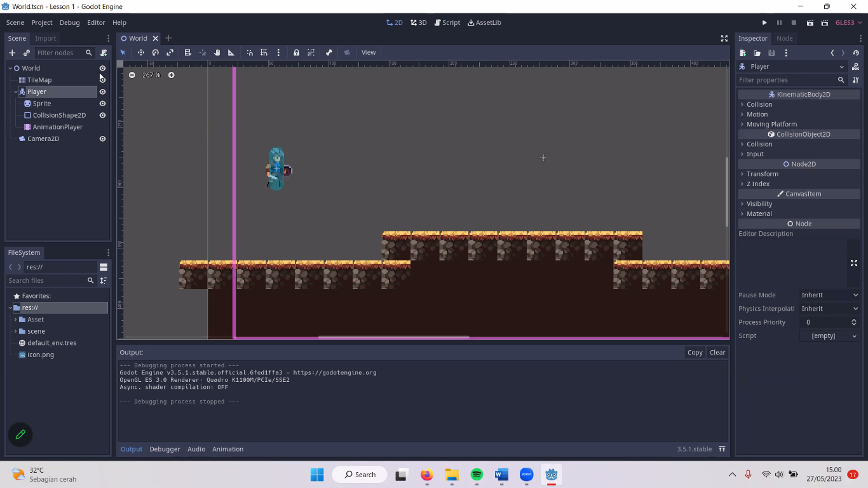Lock the selected Player node

click(296, 53)
